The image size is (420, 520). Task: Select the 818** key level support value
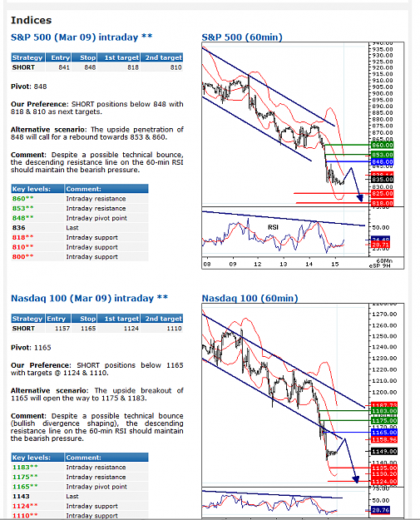(23, 237)
